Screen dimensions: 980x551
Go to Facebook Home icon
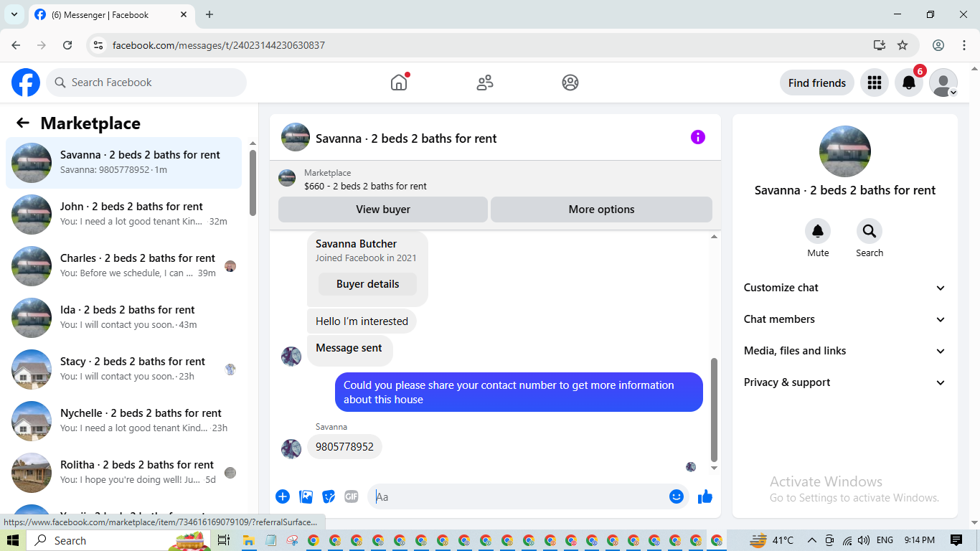[399, 83]
